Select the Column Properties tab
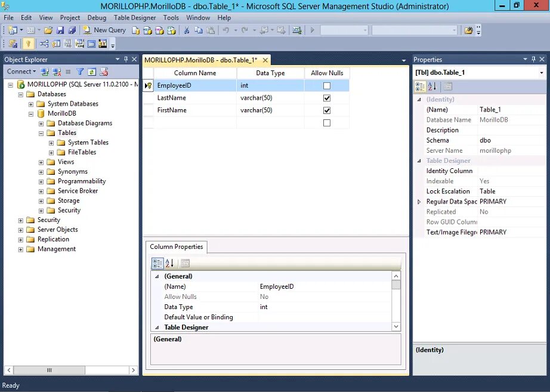 (177, 246)
